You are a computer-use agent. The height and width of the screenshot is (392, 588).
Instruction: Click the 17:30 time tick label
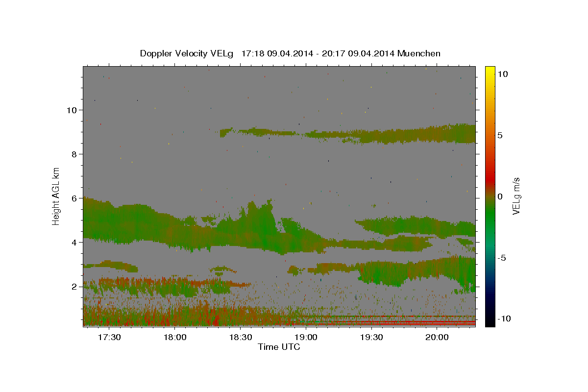pos(109,338)
